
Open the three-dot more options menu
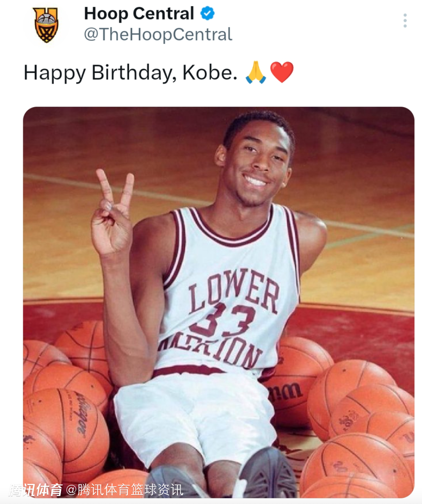(x=405, y=21)
